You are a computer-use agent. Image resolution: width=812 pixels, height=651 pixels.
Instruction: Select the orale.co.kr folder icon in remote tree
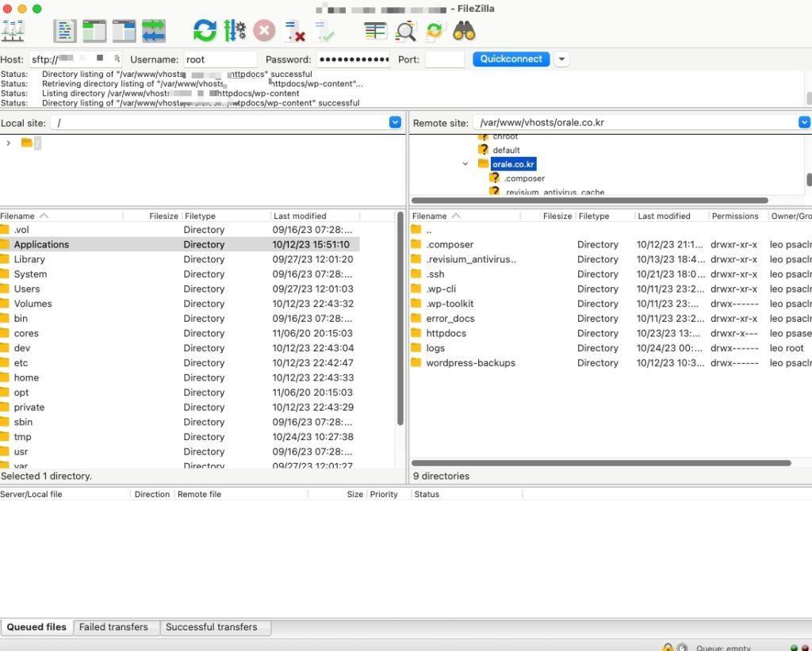pos(483,164)
